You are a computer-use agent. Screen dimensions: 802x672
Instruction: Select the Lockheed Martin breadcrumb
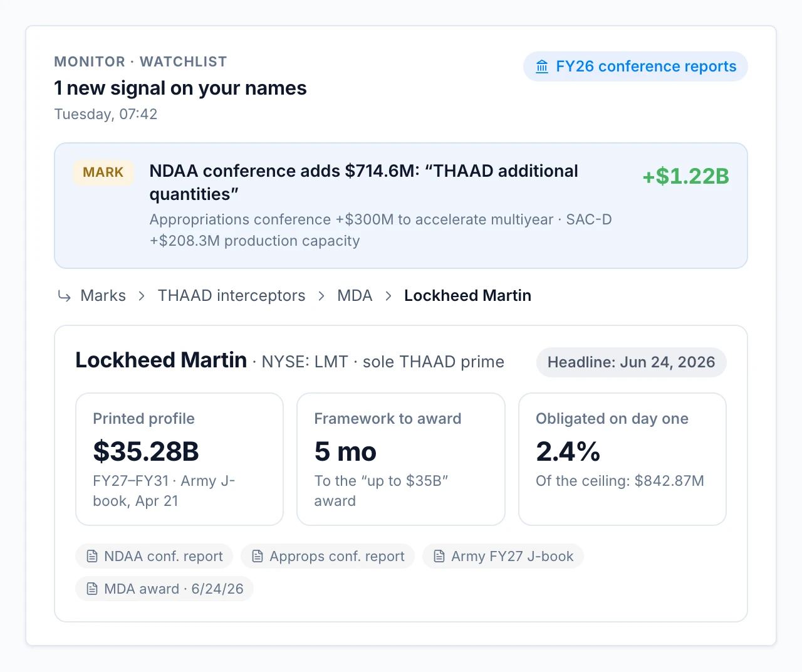[467, 296]
